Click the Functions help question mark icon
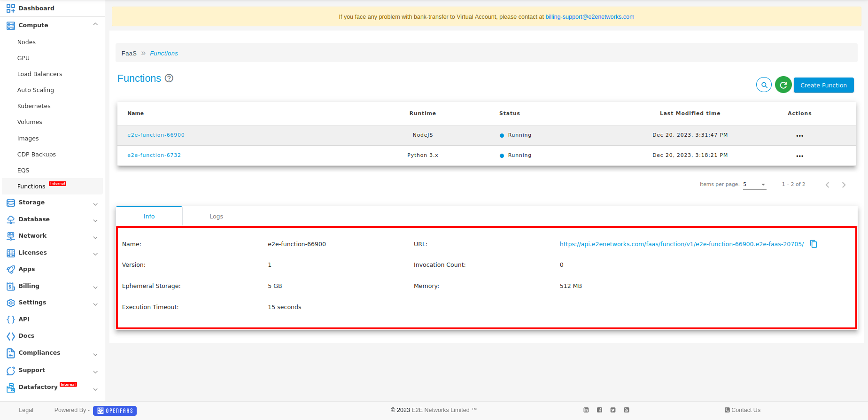This screenshot has width=868, height=420. (169, 78)
